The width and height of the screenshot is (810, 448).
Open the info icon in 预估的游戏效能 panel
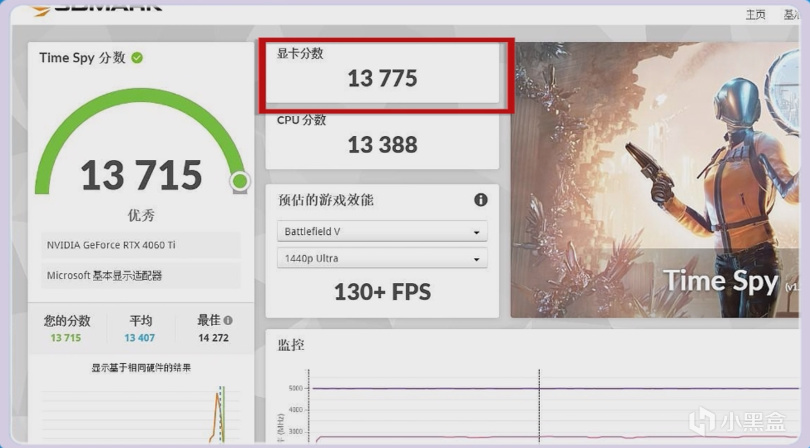click(x=480, y=200)
